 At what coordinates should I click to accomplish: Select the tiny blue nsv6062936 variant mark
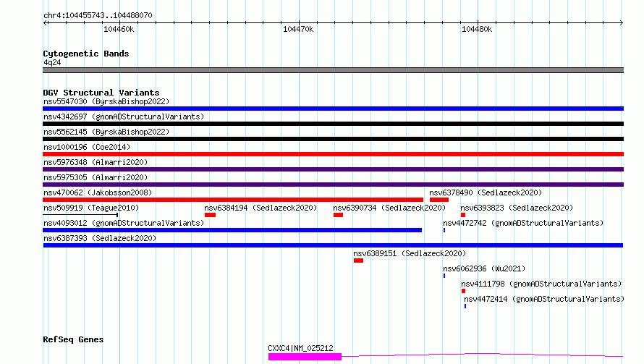point(444,276)
